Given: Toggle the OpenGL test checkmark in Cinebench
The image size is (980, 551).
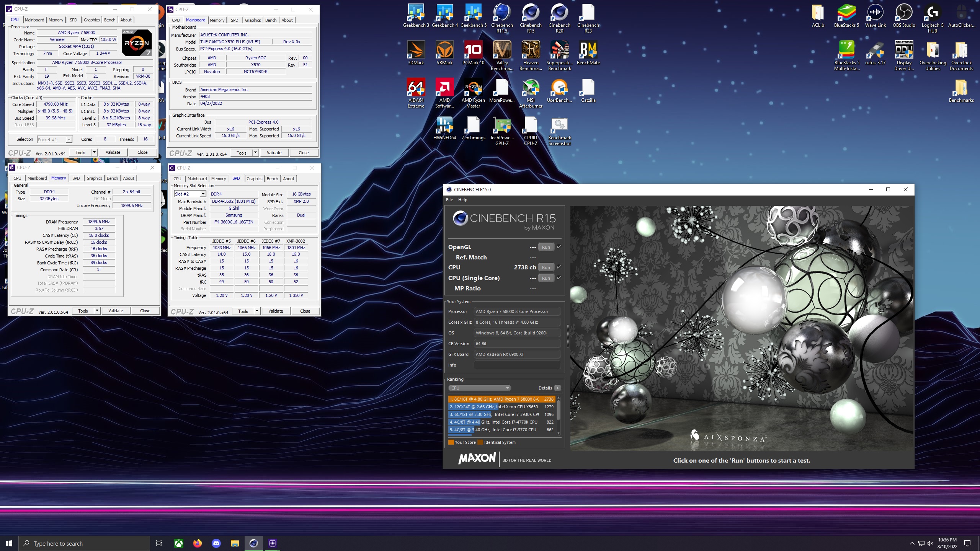Looking at the screenshot, I should pos(559,247).
